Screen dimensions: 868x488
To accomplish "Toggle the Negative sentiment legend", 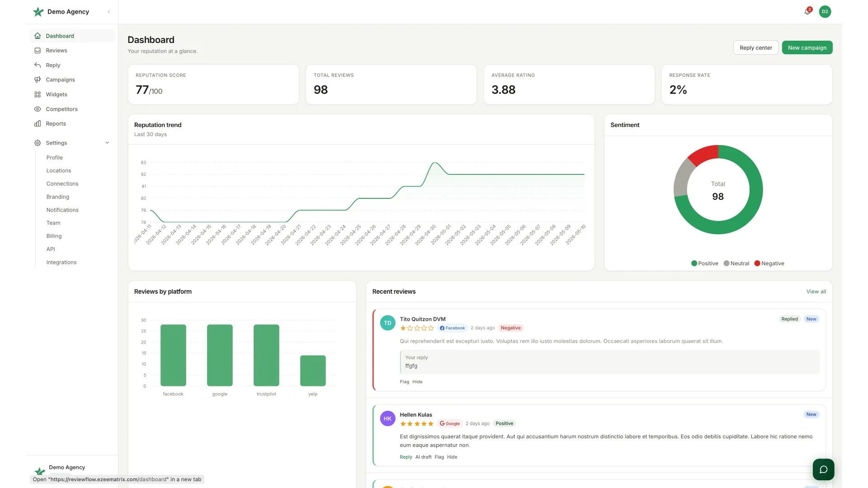I will click(769, 263).
